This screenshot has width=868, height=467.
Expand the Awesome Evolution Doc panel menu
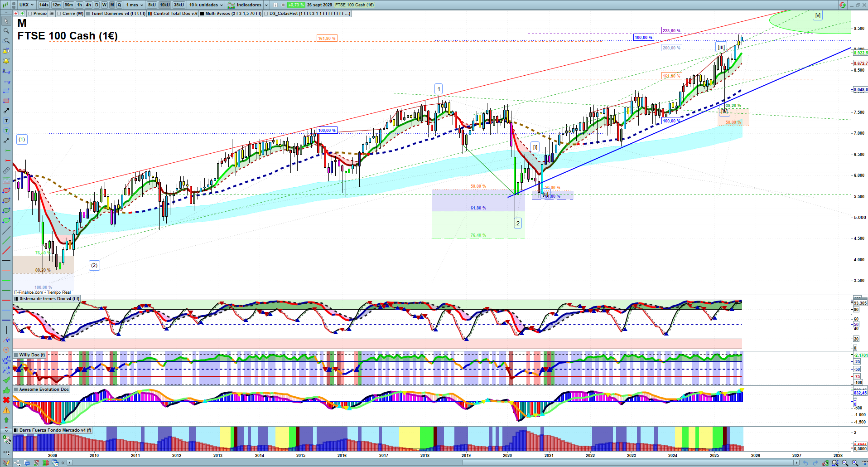[16, 389]
